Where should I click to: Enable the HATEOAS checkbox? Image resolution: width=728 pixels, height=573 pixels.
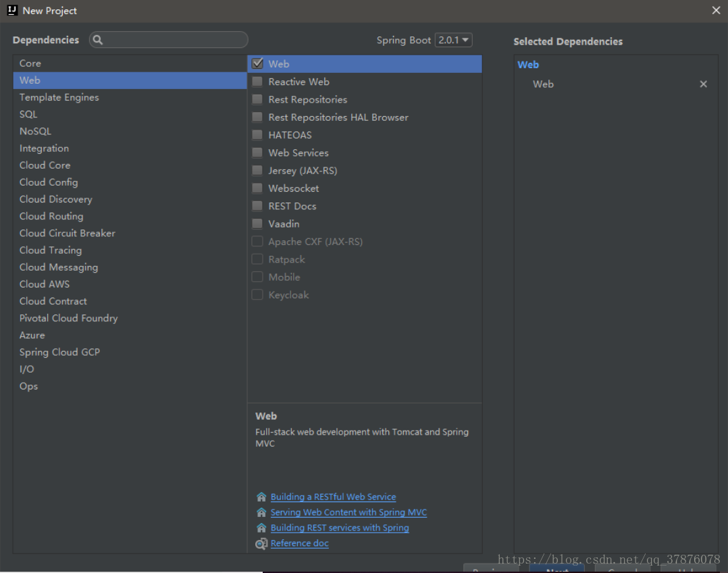(x=257, y=135)
